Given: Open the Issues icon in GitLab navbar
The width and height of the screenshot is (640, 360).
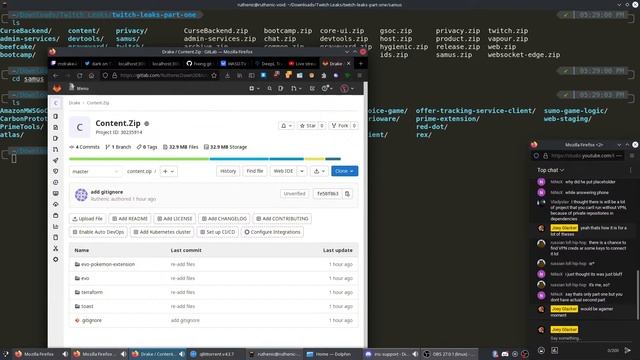Looking at the screenshot, I should pyautogui.click(x=281, y=88).
